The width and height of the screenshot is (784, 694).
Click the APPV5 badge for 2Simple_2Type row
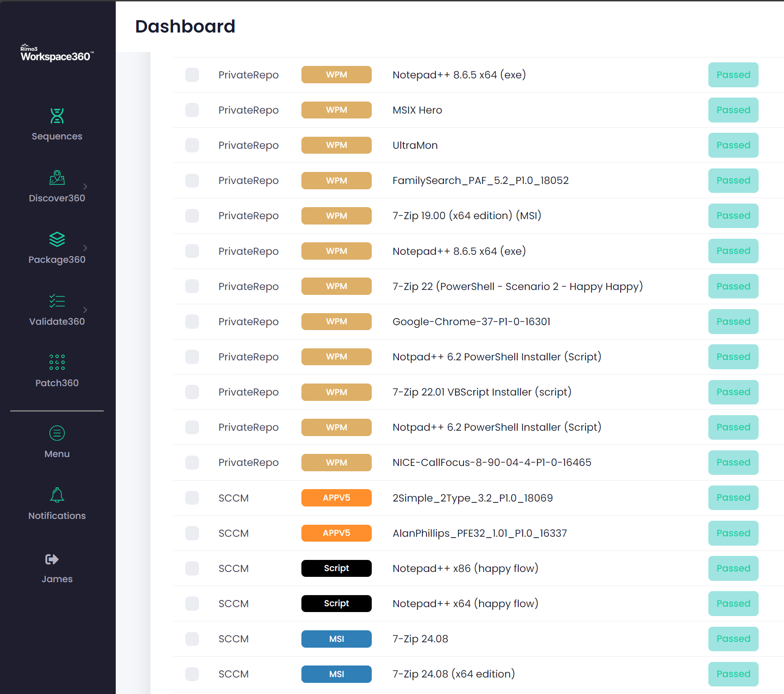pos(337,498)
